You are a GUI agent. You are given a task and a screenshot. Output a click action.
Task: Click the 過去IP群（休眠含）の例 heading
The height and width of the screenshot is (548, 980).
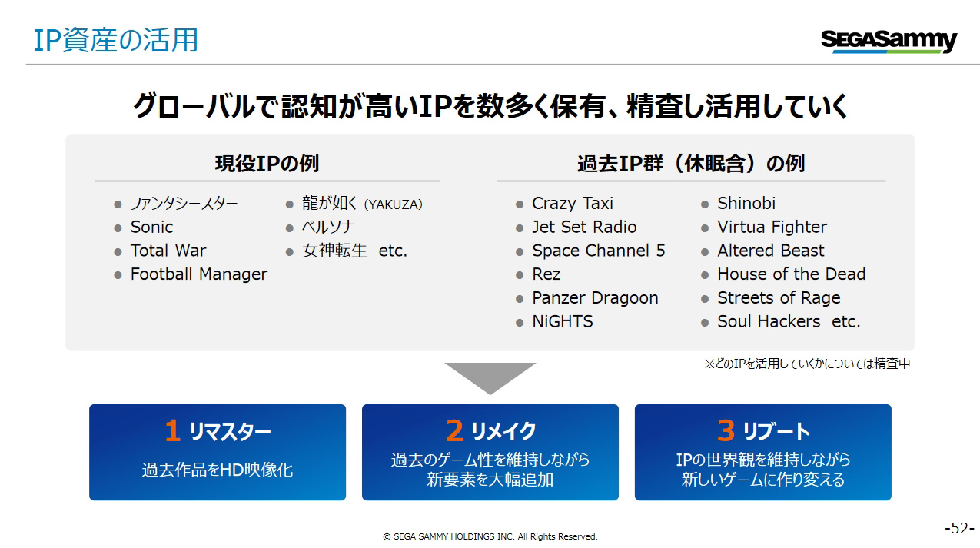(691, 164)
